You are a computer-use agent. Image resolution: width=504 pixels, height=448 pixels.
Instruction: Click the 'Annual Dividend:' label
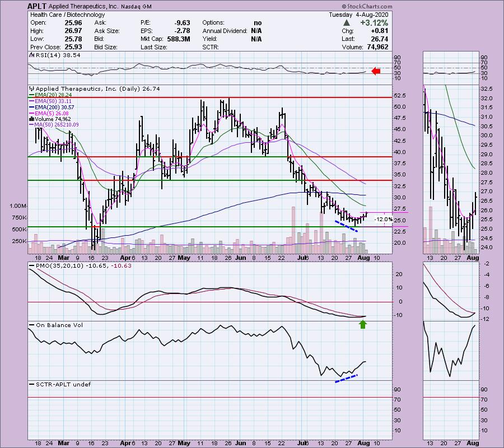click(x=225, y=31)
